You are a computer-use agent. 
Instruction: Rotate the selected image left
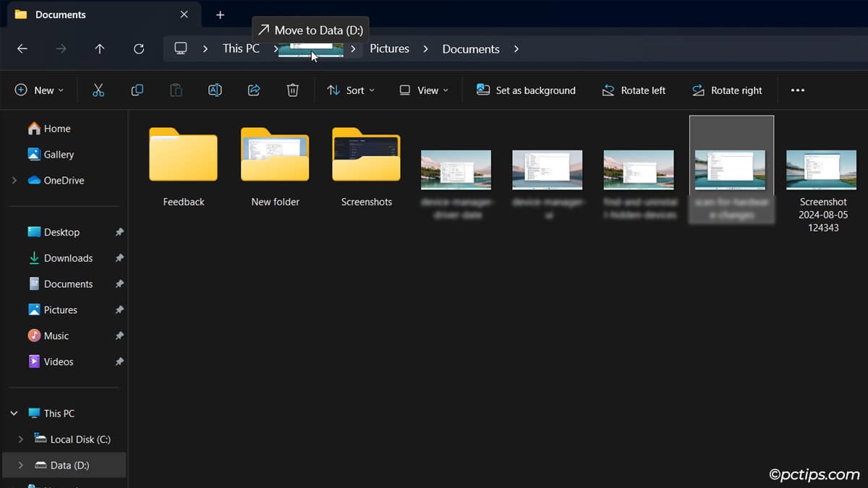[634, 90]
